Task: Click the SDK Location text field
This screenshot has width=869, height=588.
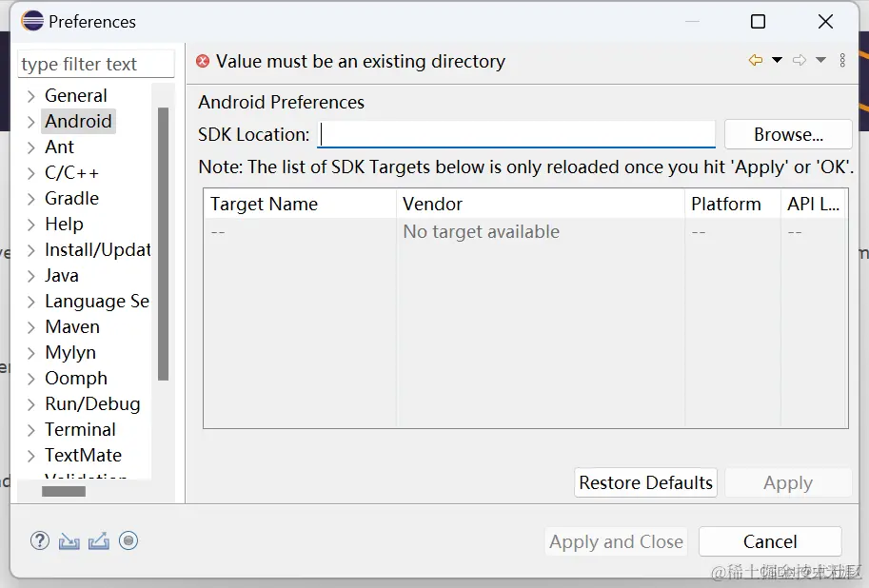Action: [516, 135]
